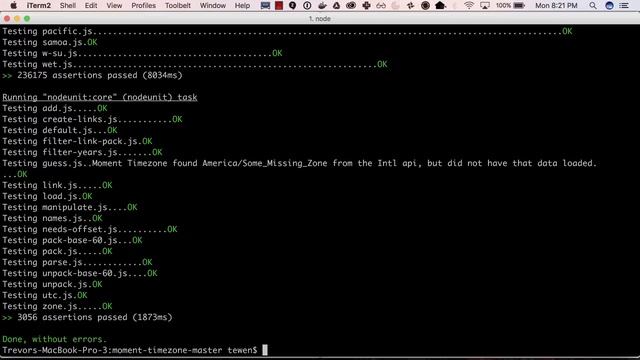The height and width of the screenshot is (360, 640).
Task: Click the 'Testing pack-base-60.js' line
Action: (72, 240)
